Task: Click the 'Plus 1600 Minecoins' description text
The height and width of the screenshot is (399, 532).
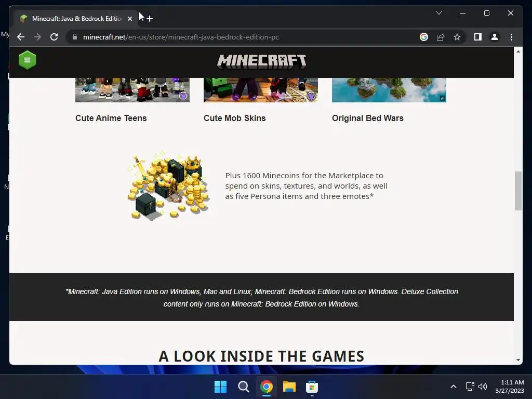Action: click(x=306, y=186)
